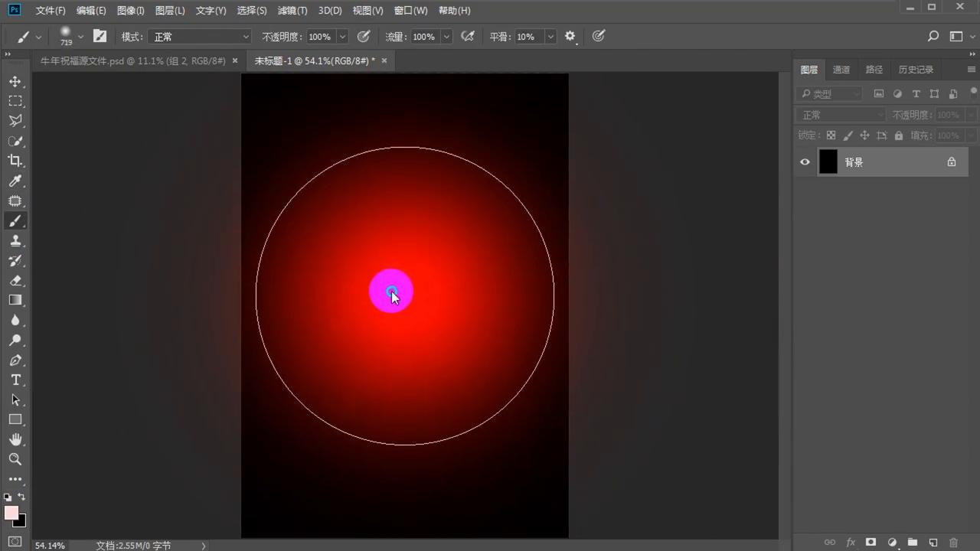Add a new layer mask

tap(871, 542)
